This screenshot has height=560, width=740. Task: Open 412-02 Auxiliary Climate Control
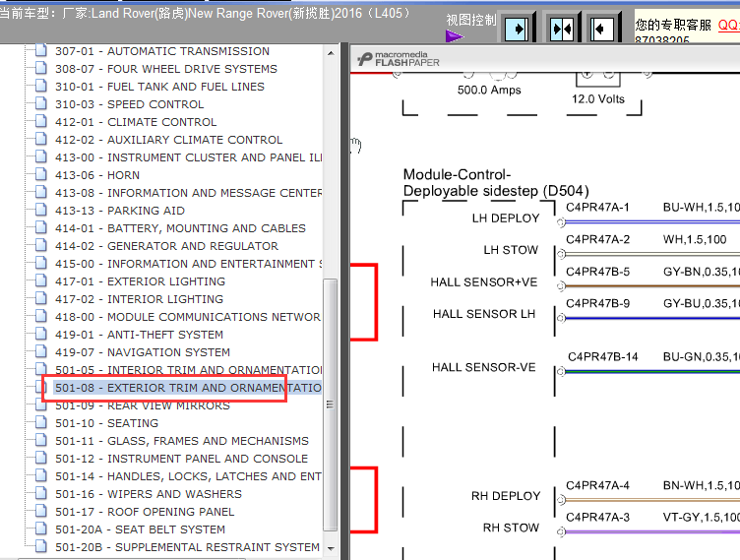[169, 140]
